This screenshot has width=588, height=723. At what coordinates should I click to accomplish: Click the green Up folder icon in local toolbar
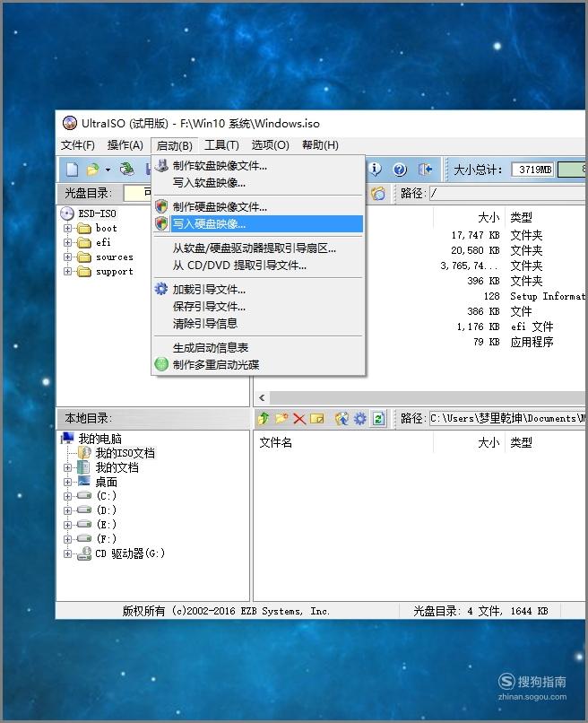(264, 418)
